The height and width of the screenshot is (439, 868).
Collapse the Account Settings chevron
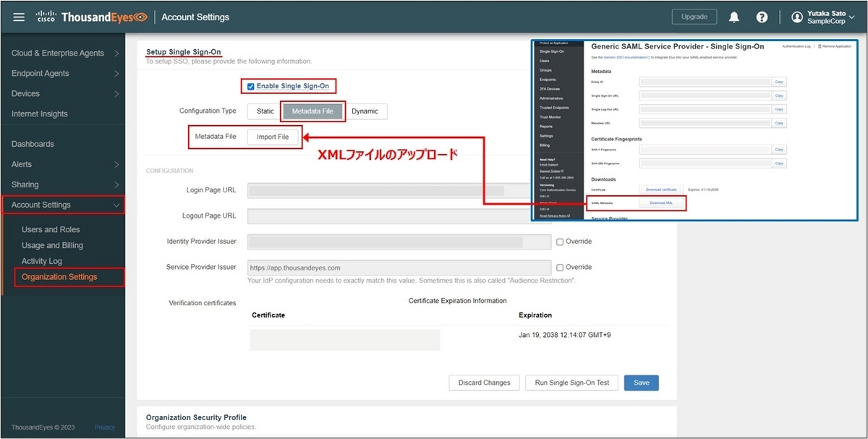tap(116, 205)
